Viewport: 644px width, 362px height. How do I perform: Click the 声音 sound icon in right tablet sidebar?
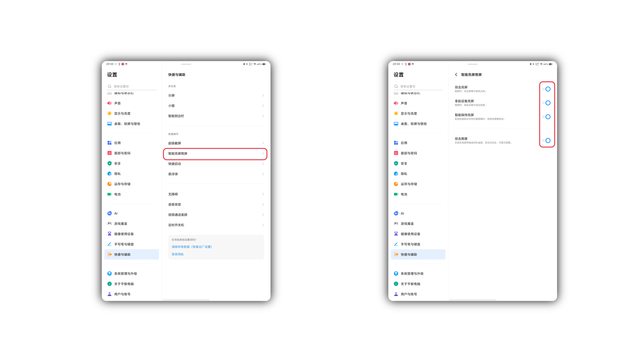tap(396, 103)
